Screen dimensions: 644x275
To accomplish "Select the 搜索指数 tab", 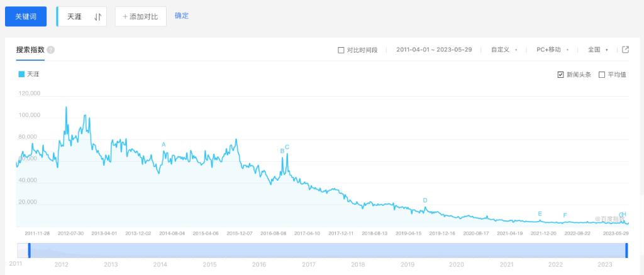I will pos(30,50).
